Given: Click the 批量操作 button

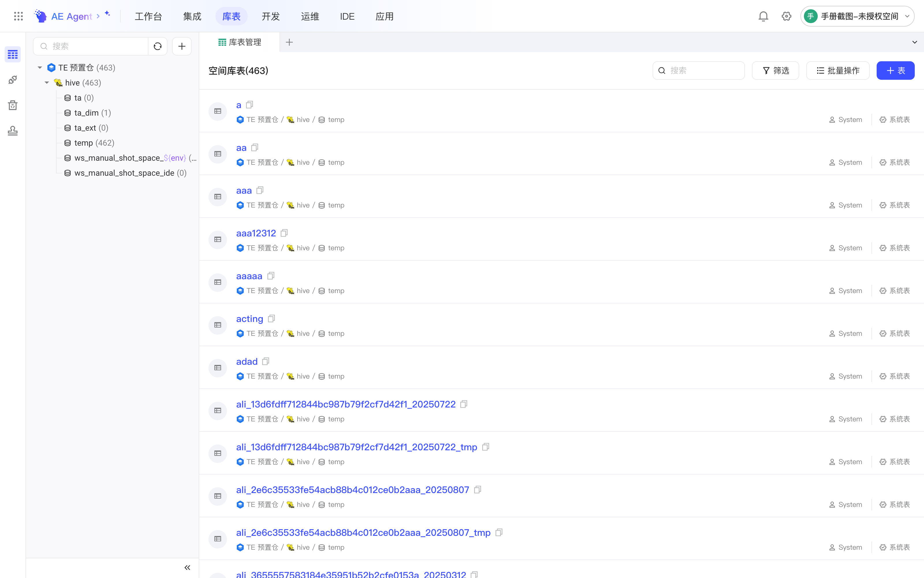Looking at the screenshot, I should pos(838,71).
